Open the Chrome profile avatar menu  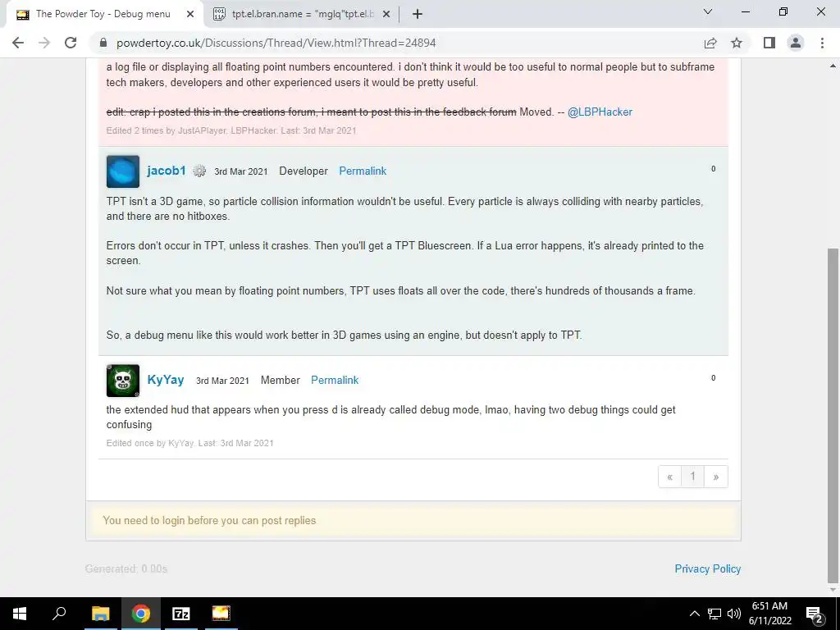pyautogui.click(x=796, y=43)
